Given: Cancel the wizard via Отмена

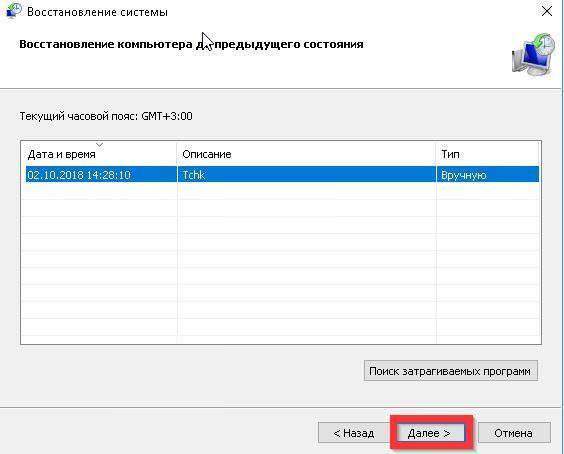Looking at the screenshot, I should tap(514, 433).
